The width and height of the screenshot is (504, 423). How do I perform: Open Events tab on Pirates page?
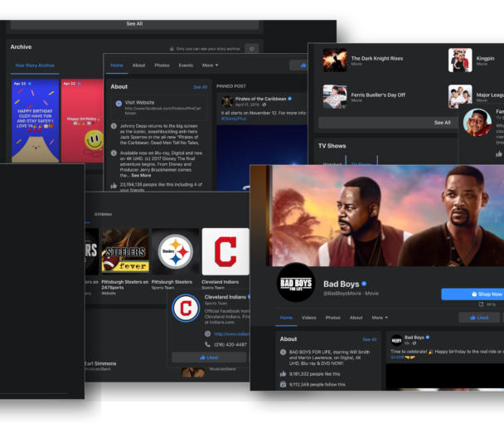pyautogui.click(x=186, y=66)
